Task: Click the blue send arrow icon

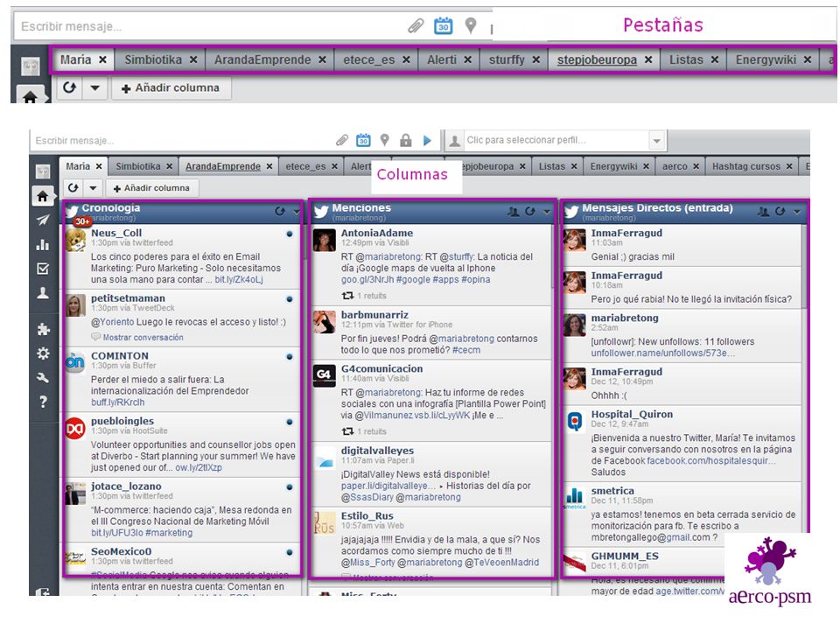Action: pyautogui.click(x=427, y=140)
